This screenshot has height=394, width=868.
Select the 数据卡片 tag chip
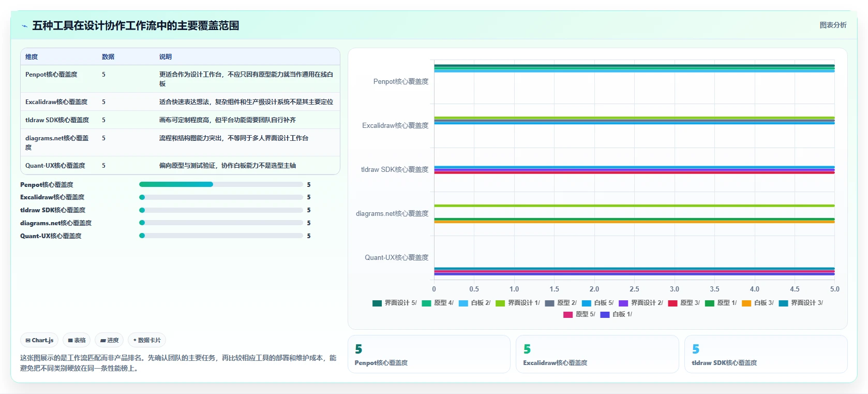tap(147, 340)
